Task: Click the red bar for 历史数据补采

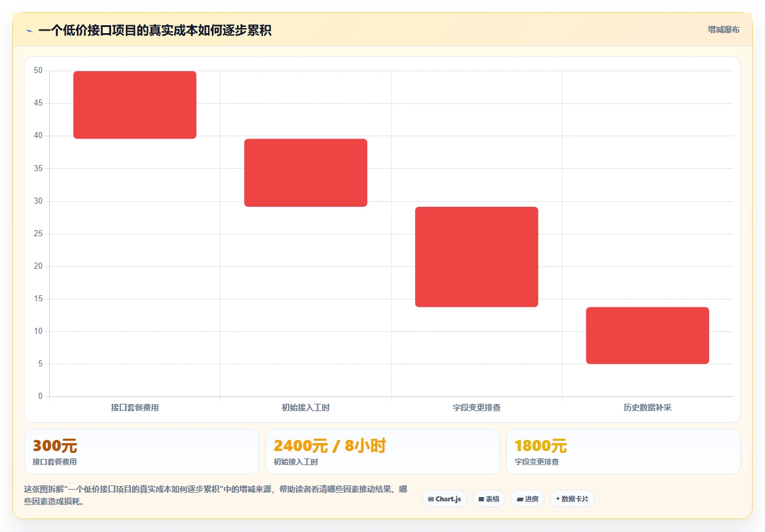Action: tap(647, 336)
